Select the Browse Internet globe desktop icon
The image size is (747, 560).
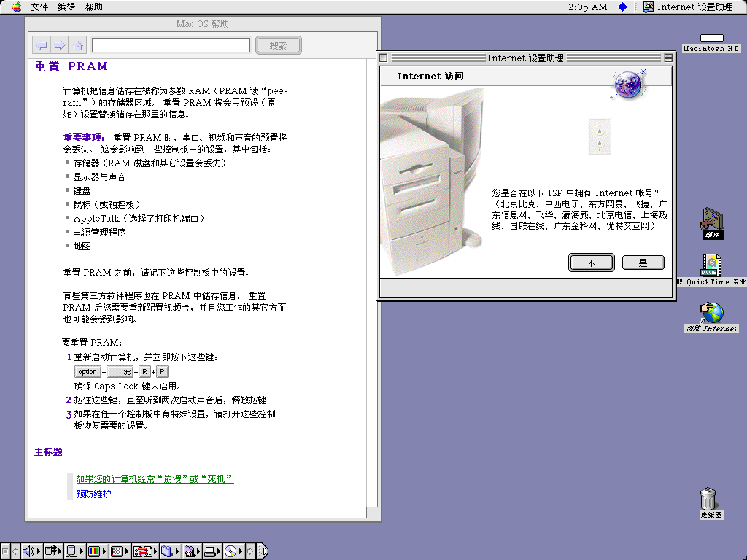pyautogui.click(x=711, y=317)
